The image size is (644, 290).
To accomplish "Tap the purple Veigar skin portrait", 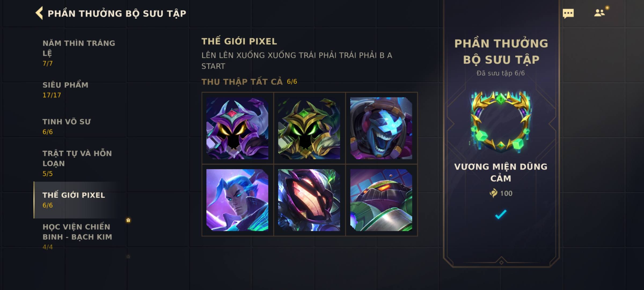I will pos(237,128).
